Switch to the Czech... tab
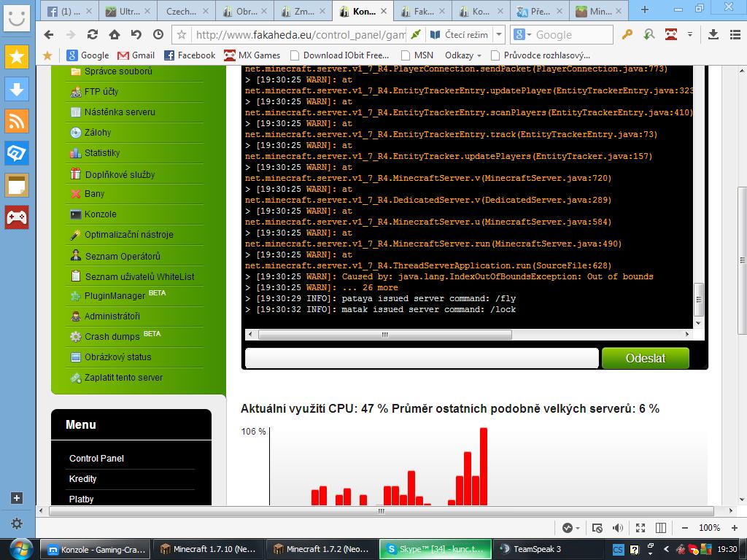The image size is (747, 560). 186,11
